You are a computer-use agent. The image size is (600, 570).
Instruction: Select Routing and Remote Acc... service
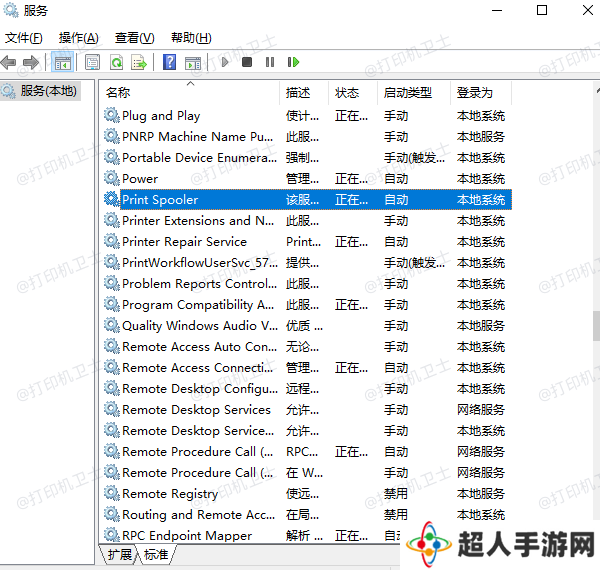[307, 515]
